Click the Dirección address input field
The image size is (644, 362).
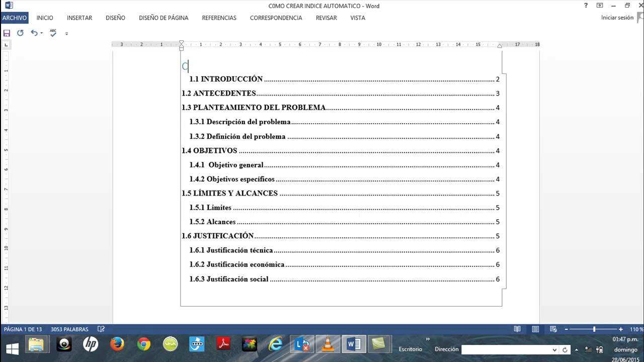(506, 349)
